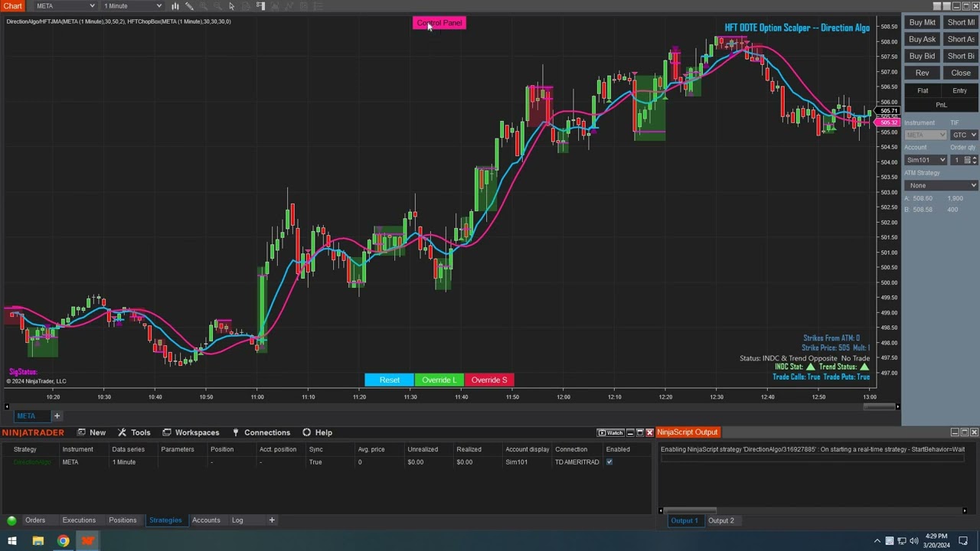The height and width of the screenshot is (551, 980).
Task: Select the Strategies tab
Action: 165,520
